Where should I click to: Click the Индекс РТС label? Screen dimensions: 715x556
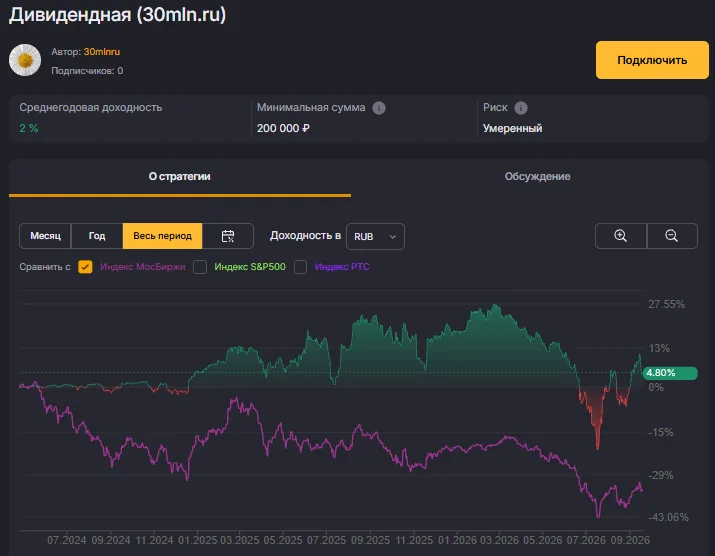click(342, 267)
